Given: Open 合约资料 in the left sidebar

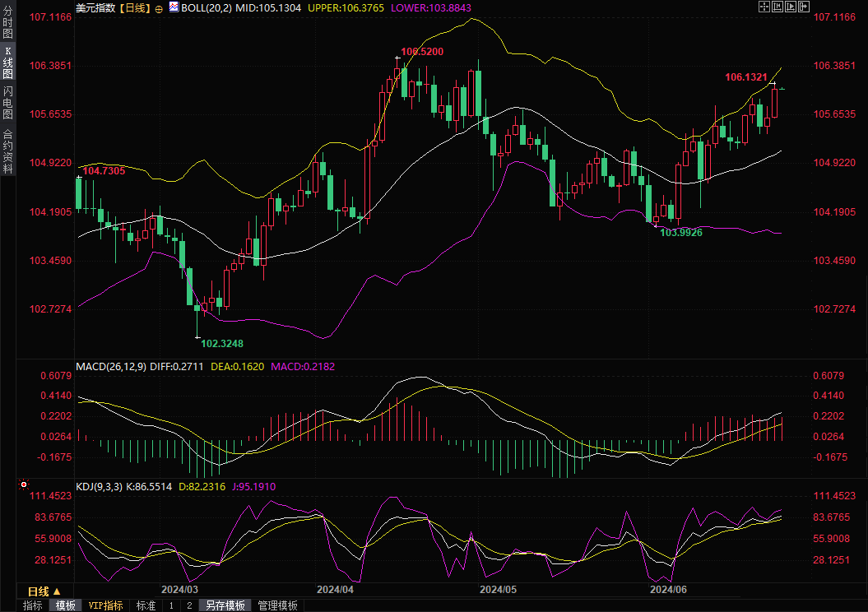Looking at the screenshot, I should click(x=7, y=151).
